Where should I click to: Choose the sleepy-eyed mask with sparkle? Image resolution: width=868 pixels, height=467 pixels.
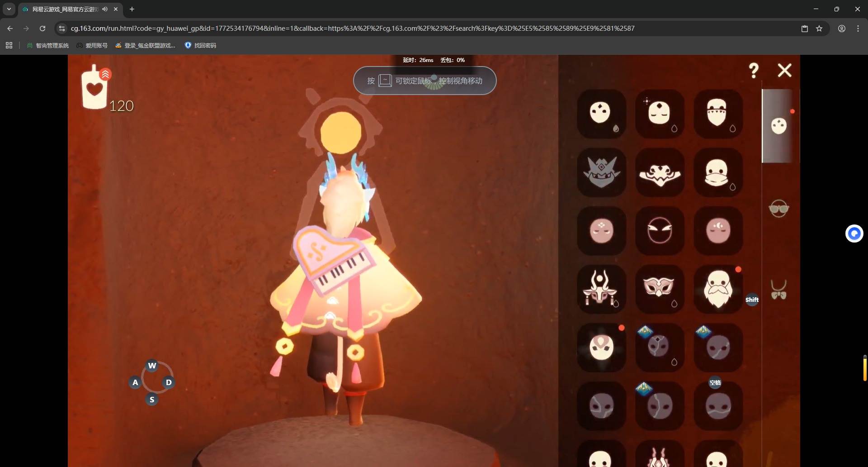pos(660,114)
